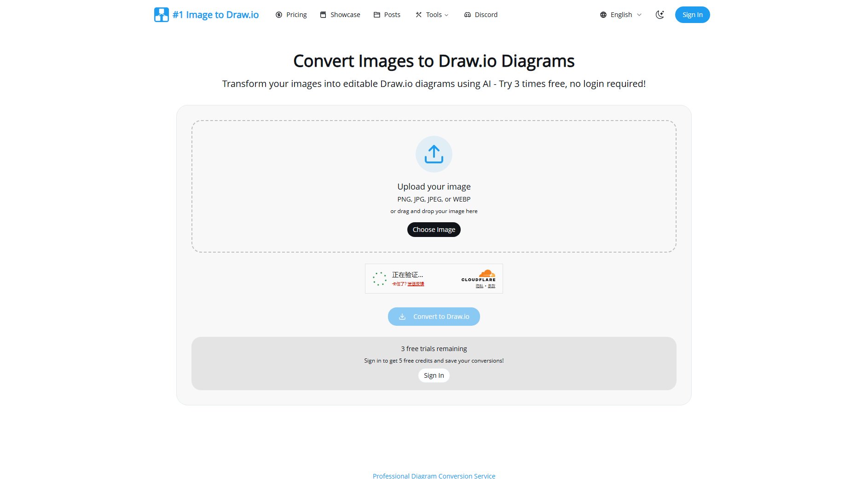Open Professional Diagram Conversion Service link

pyautogui.click(x=434, y=475)
